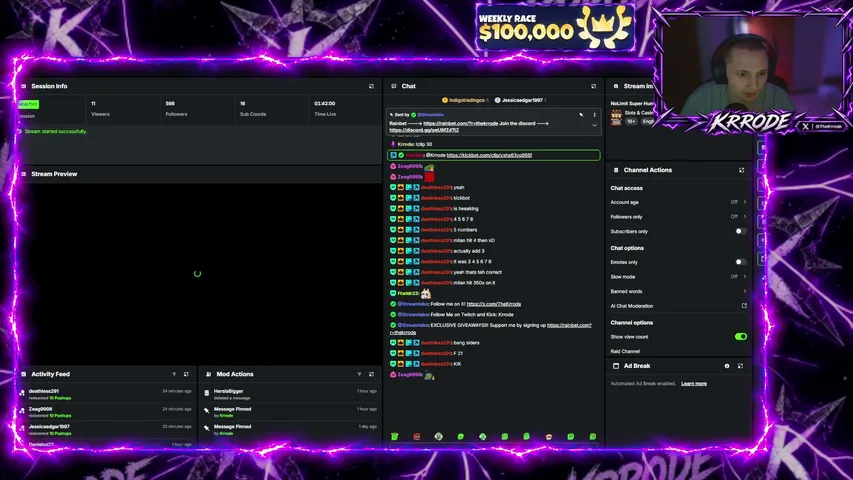The image size is (853, 480).
Task: Filter the Mod Actions list
Action: 359,374
